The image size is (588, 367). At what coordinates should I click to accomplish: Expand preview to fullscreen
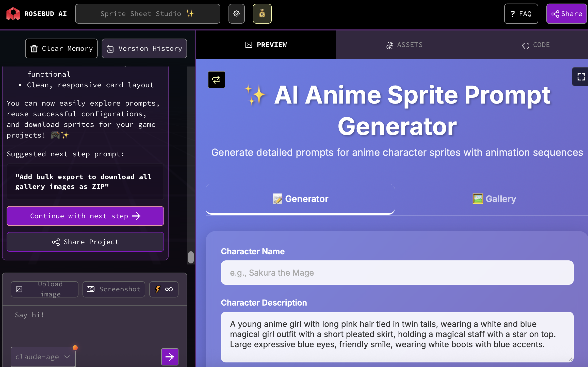coord(581,77)
